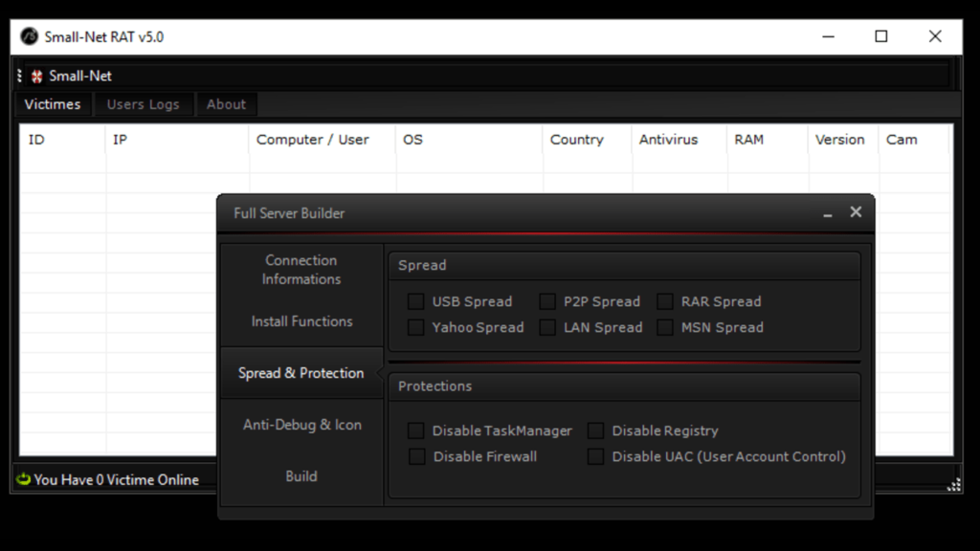Click the Country column header
This screenshot has width=980, height=551.
(587, 140)
